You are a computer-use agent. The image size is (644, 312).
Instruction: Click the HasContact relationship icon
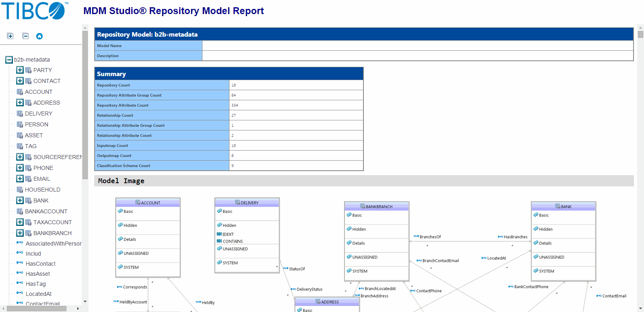[x=20, y=262]
